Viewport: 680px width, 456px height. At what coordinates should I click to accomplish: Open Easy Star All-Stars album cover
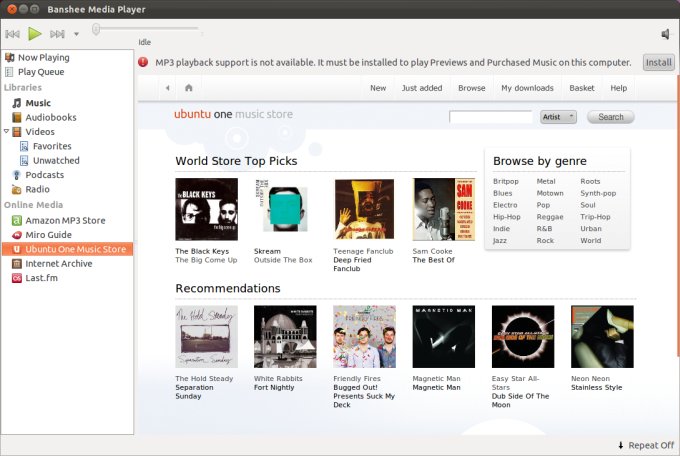[523, 337]
